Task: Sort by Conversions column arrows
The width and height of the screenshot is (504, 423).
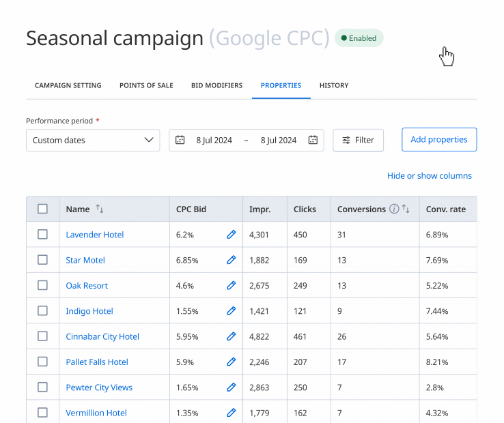Action: [x=406, y=209]
